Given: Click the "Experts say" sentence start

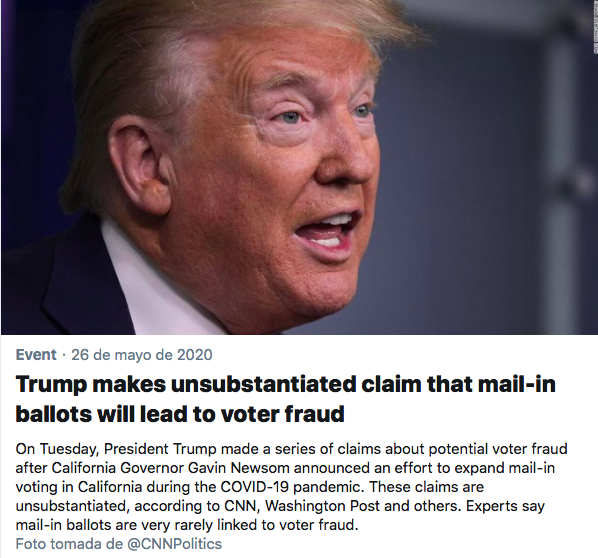Looking at the screenshot, I should [505, 506].
